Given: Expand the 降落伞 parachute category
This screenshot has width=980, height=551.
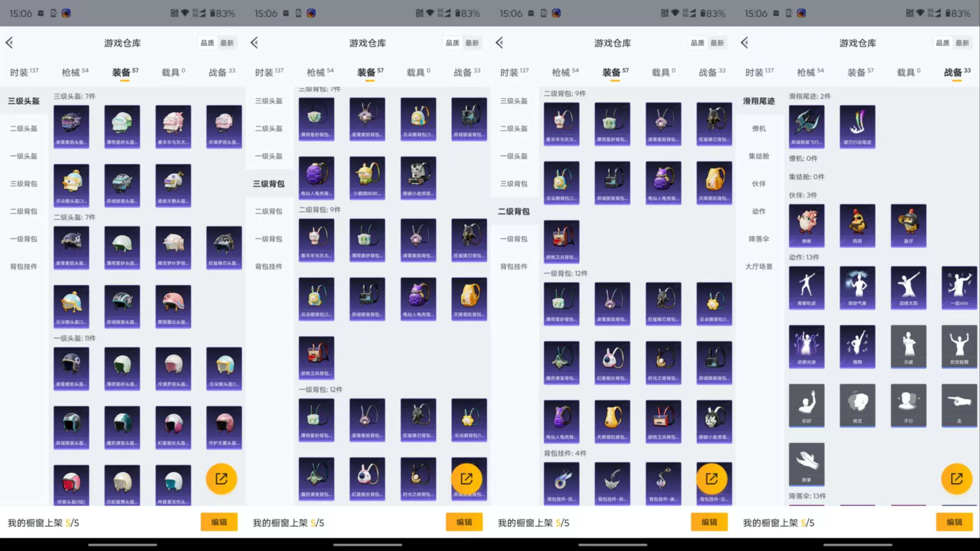Looking at the screenshot, I should point(759,239).
